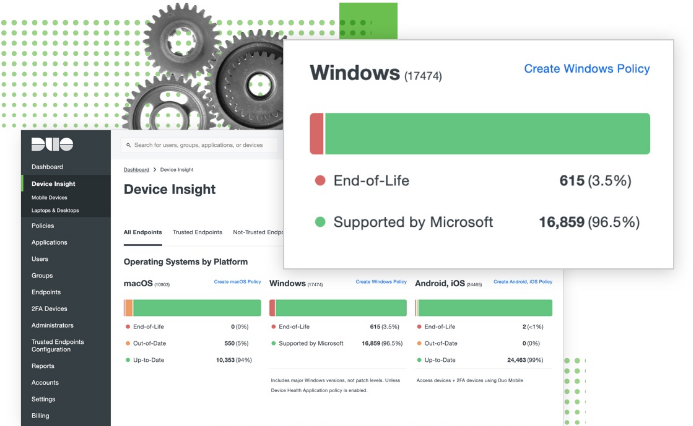
Task: Open Policies in the sidebar
Action: [42, 225]
